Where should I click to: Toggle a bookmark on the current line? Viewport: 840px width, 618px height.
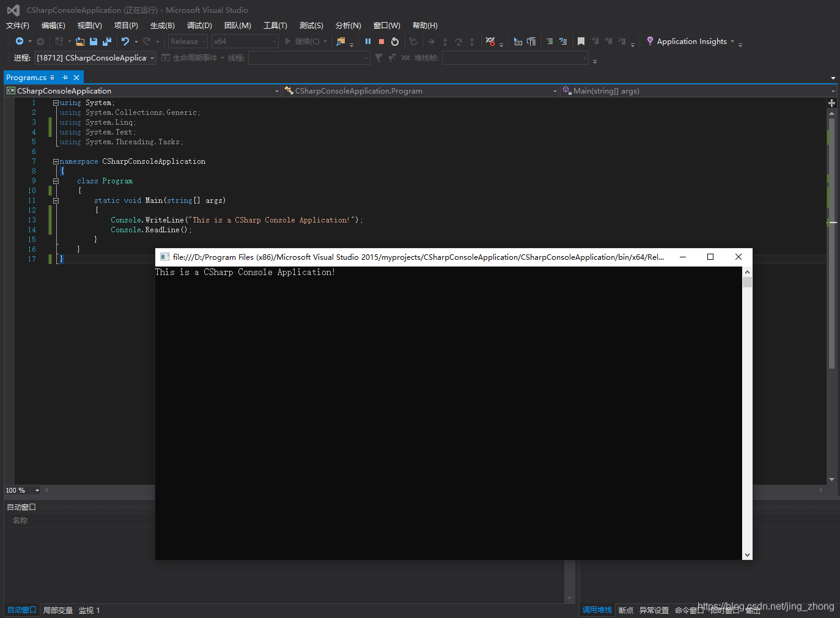point(581,42)
